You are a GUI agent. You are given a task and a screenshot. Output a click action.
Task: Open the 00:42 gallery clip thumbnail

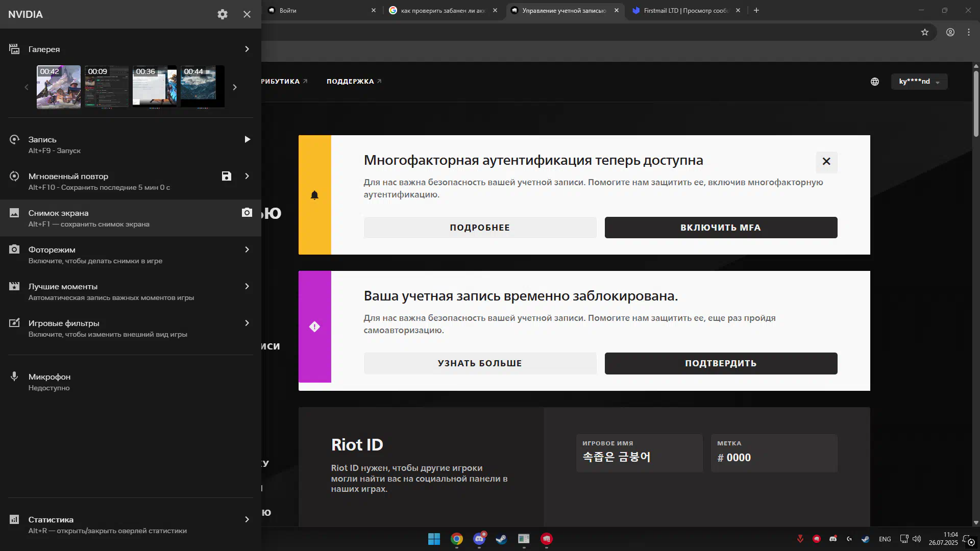click(59, 87)
